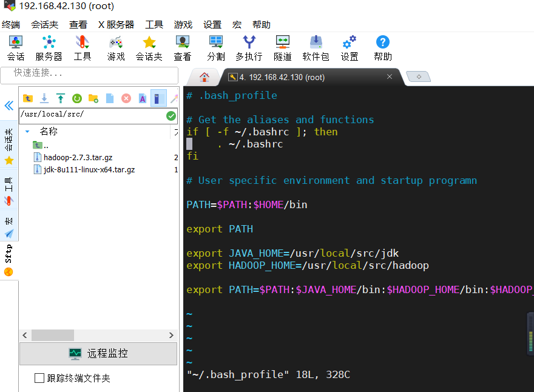
Task: Click the horizontal scrollbar right arrow
Action: coord(171,335)
